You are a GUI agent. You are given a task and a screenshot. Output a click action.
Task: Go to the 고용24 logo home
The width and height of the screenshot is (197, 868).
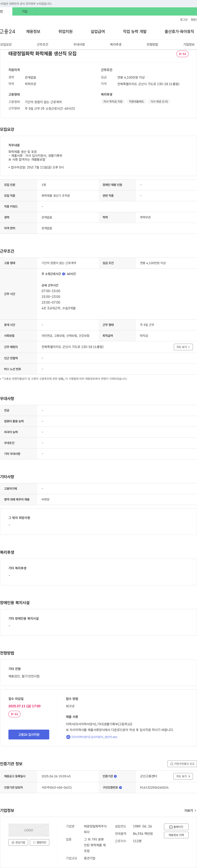coord(7,31)
